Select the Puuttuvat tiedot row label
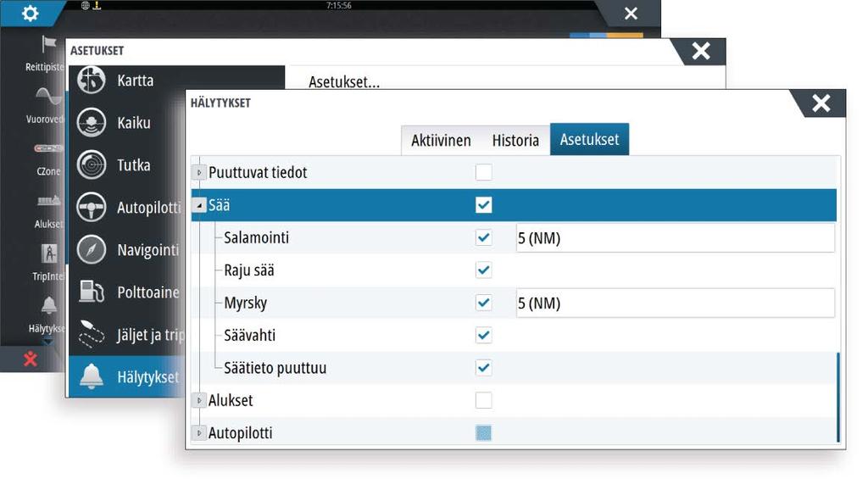The image size is (868, 490). click(258, 172)
